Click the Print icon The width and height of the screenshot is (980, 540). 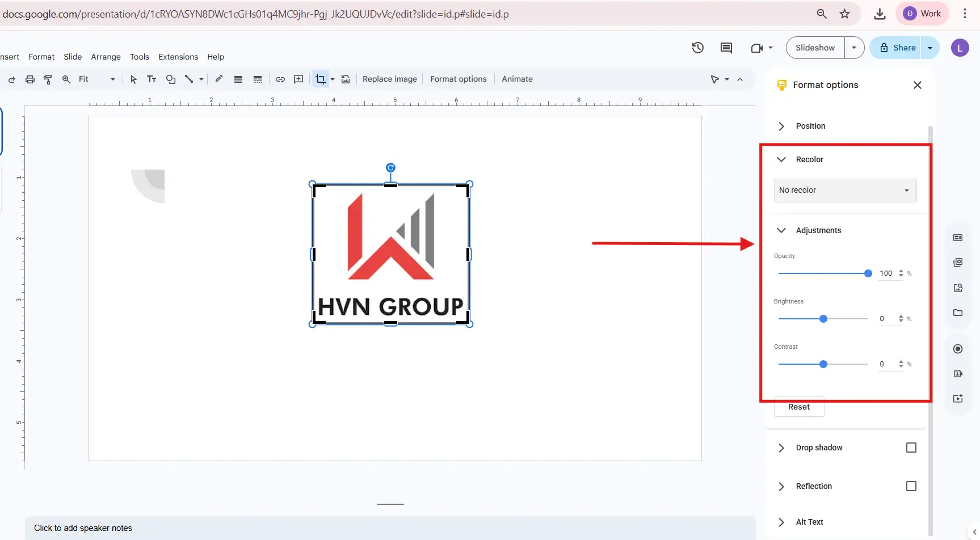[x=30, y=79]
